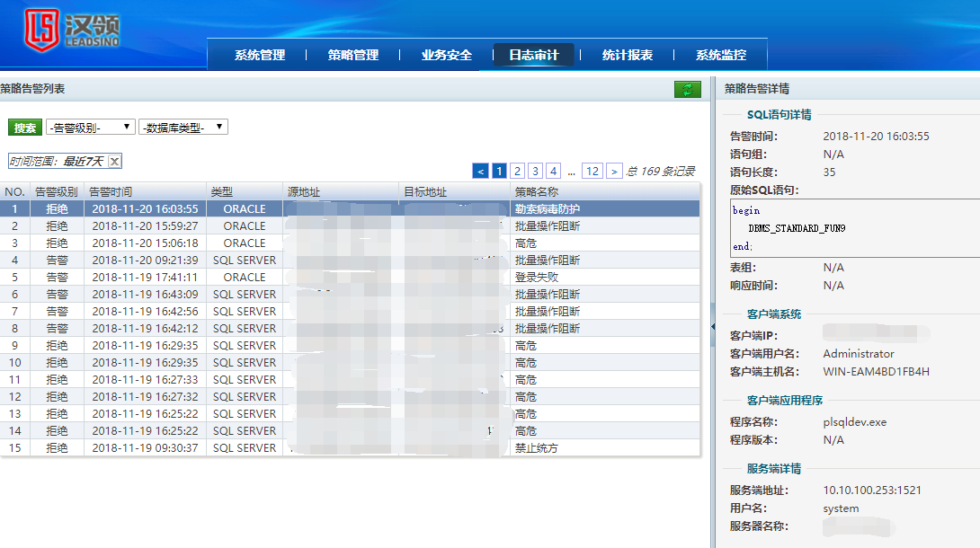Select the 禁止统方 policy row
This screenshot has width=980, height=548.
[360, 448]
